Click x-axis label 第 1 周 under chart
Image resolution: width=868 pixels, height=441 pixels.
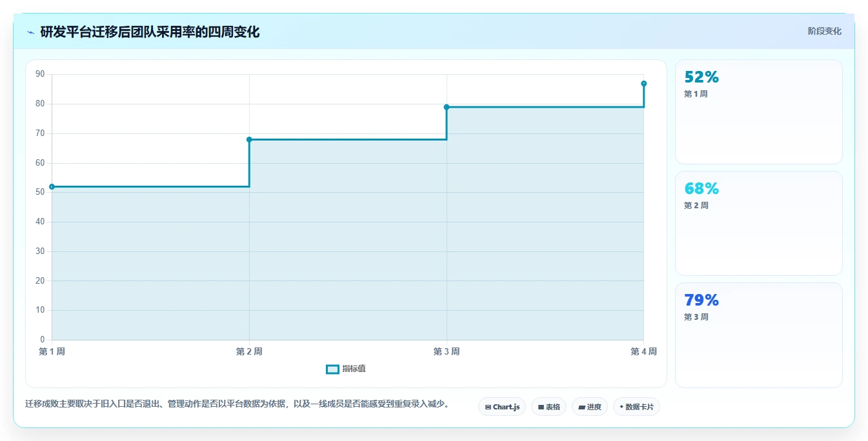[x=52, y=351]
